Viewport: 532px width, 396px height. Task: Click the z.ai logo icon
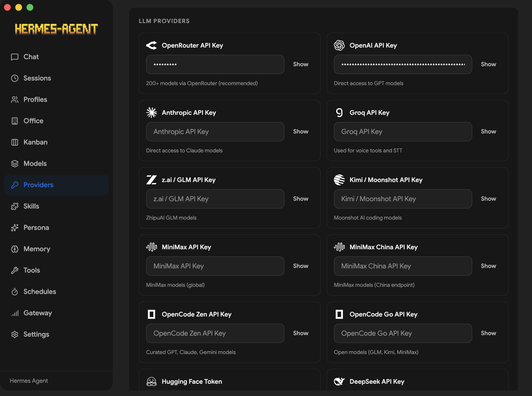click(152, 180)
